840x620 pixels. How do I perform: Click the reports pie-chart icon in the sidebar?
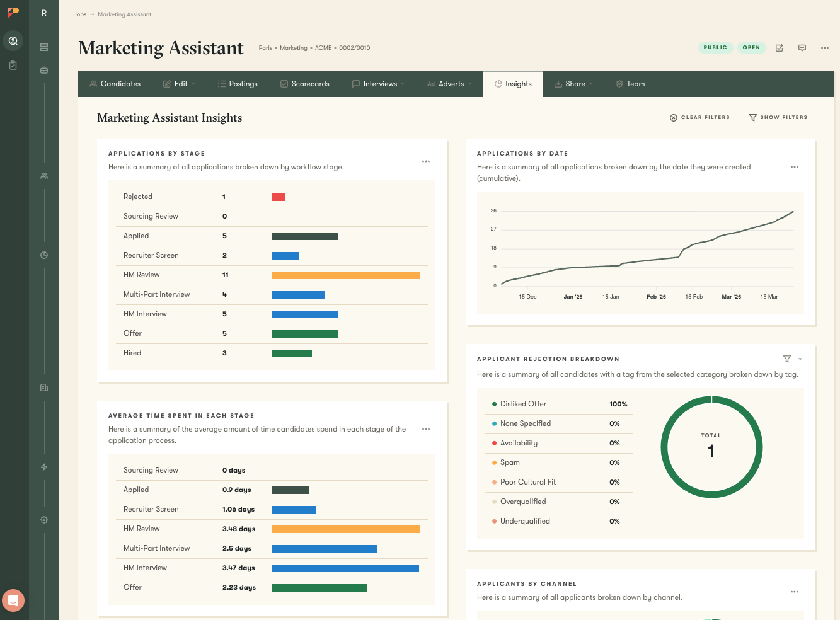click(x=43, y=255)
